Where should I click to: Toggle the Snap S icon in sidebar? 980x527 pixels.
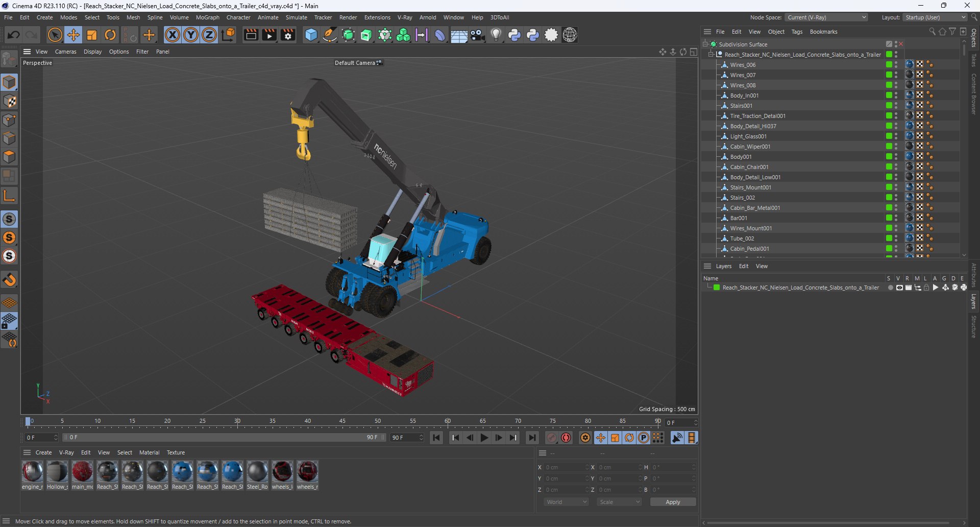(x=9, y=220)
